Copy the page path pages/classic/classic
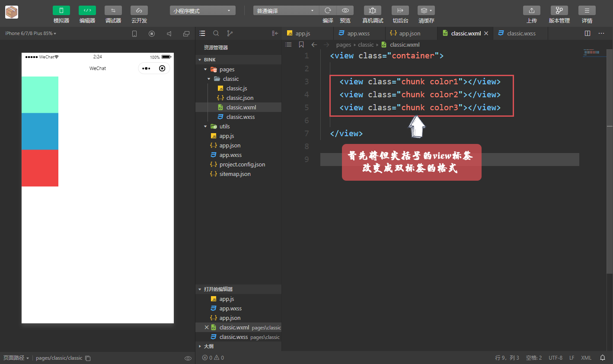Viewport: 613px width, 364px height. [x=88, y=358]
